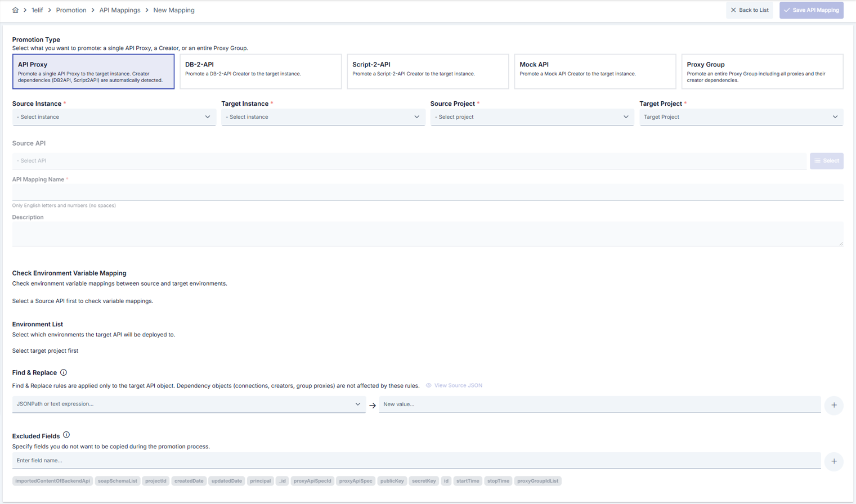Click Back to List button
This screenshot has height=504, width=856.
pyautogui.click(x=750, y=10)
